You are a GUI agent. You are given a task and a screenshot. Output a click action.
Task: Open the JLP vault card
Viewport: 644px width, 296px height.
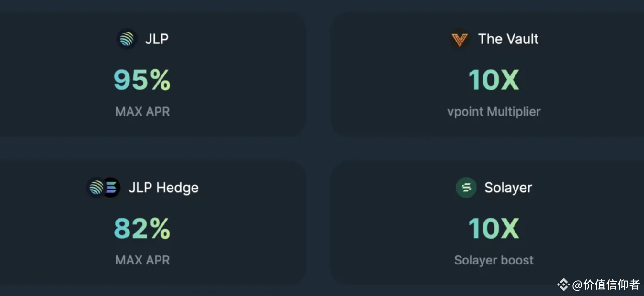click(152, 74)
